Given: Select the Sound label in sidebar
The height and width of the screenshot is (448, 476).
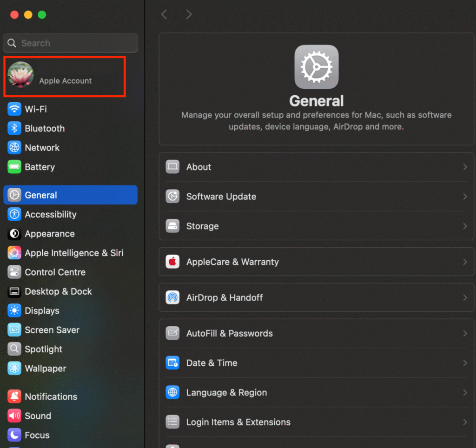Looking at the screenshot, I should (x=38, y=416).
